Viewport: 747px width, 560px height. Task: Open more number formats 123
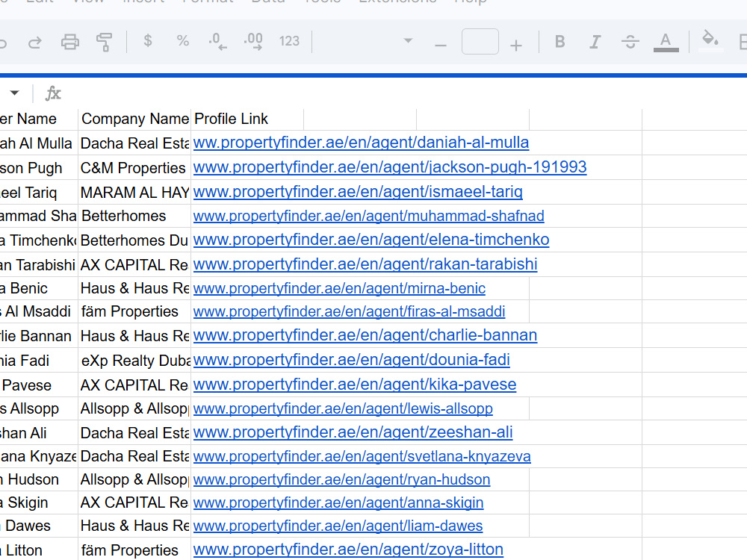289,41
